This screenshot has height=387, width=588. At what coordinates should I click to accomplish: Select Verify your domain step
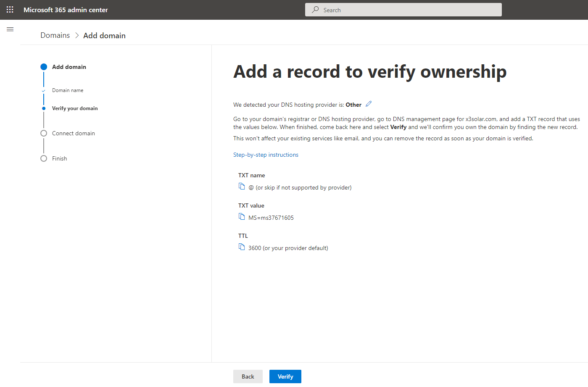point(75,108)
